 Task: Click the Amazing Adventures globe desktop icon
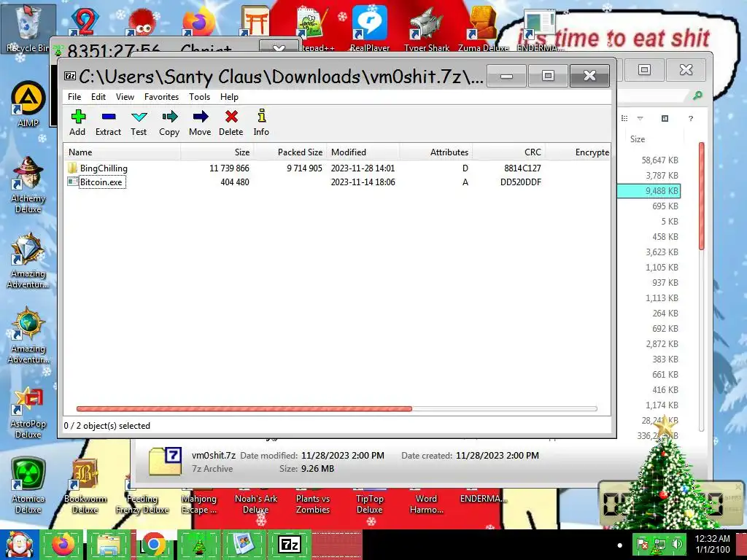28,335
